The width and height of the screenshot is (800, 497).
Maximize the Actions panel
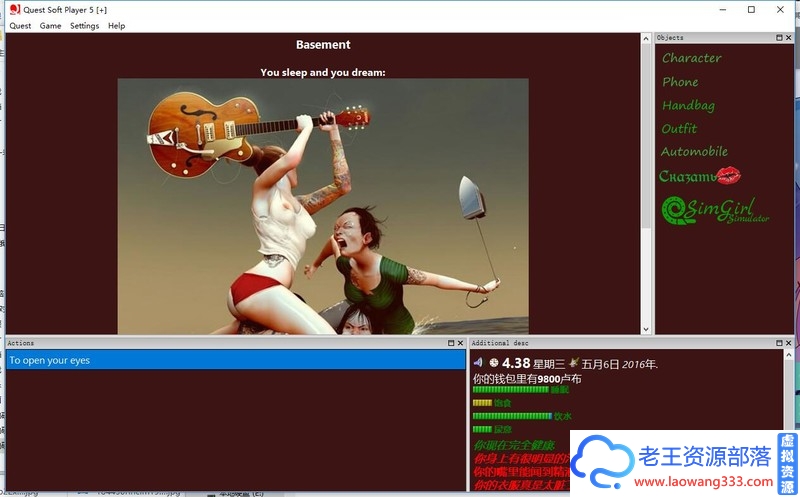451,343
